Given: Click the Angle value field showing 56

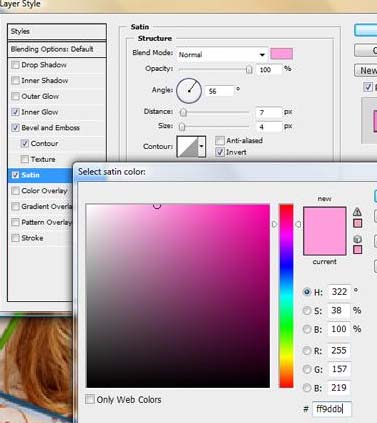Looking at the screenshot, I should 219,91.
